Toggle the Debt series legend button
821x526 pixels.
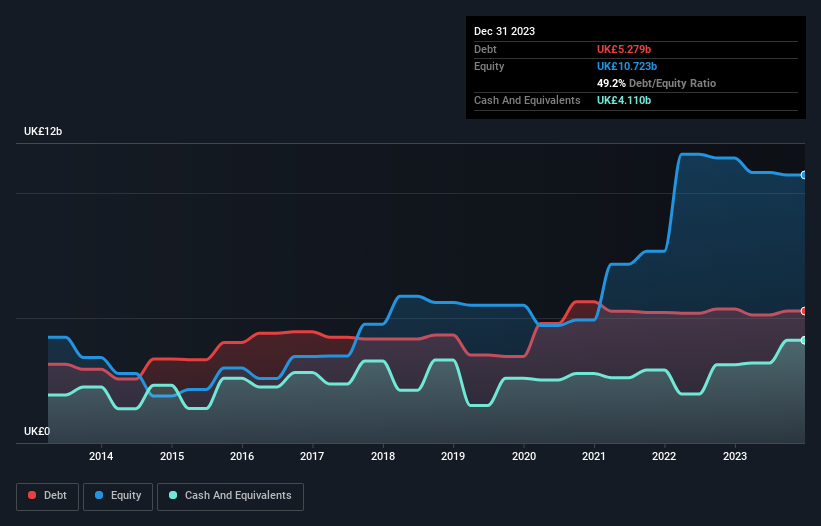point(48,496)
